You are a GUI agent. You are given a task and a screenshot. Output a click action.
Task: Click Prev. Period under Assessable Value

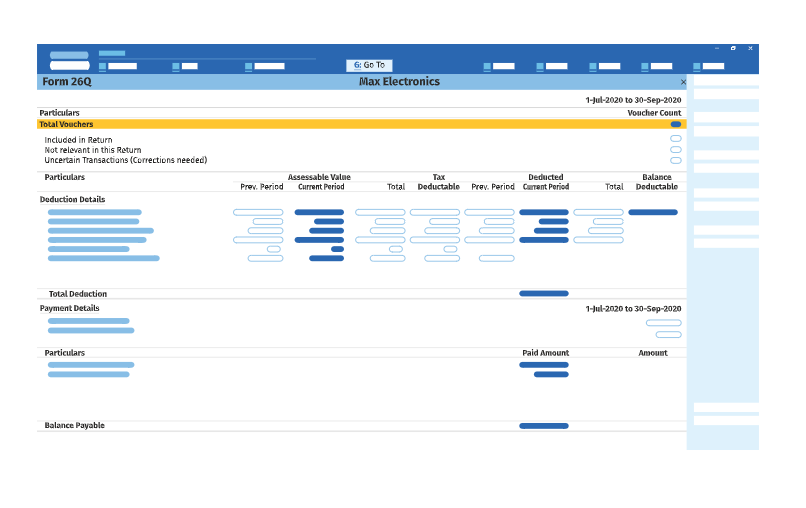point(262,187)
